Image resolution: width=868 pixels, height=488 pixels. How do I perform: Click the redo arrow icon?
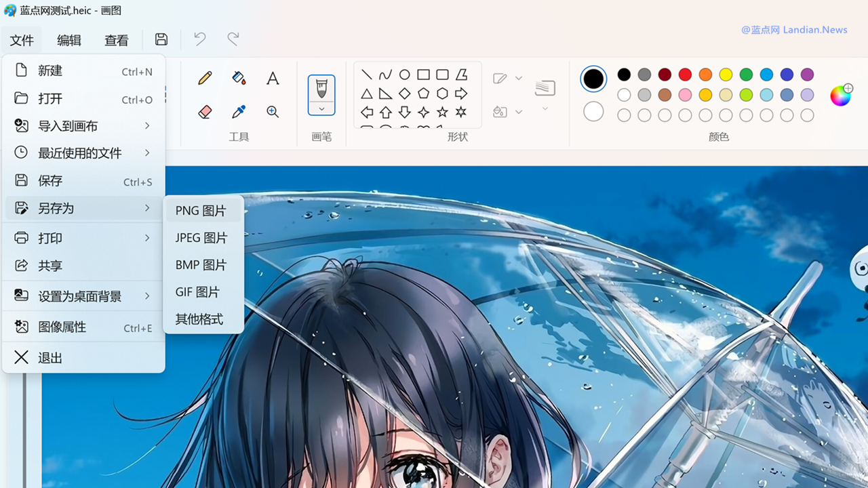coord(233,40)
